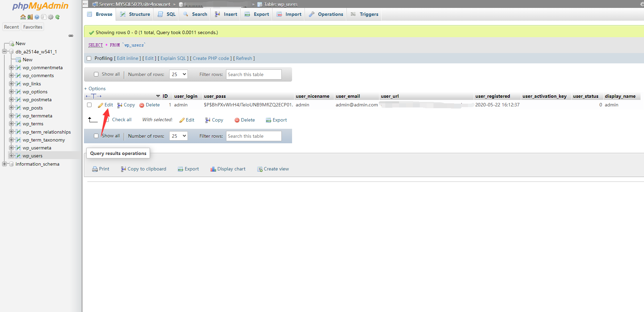Tick the top Show all checkbox
The height and width of the screenshot is (312, 644).
pos(96,74)
